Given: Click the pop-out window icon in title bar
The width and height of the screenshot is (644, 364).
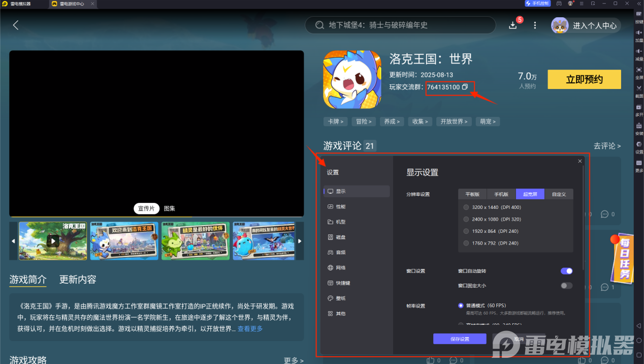Looking at the screenshot, I should tap(593, 3).
